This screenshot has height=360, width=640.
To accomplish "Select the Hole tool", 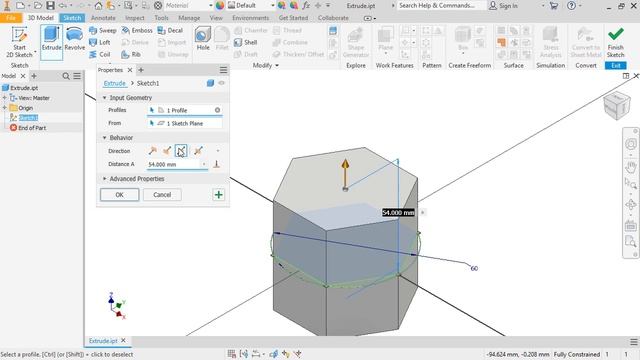I will (203, 39).
